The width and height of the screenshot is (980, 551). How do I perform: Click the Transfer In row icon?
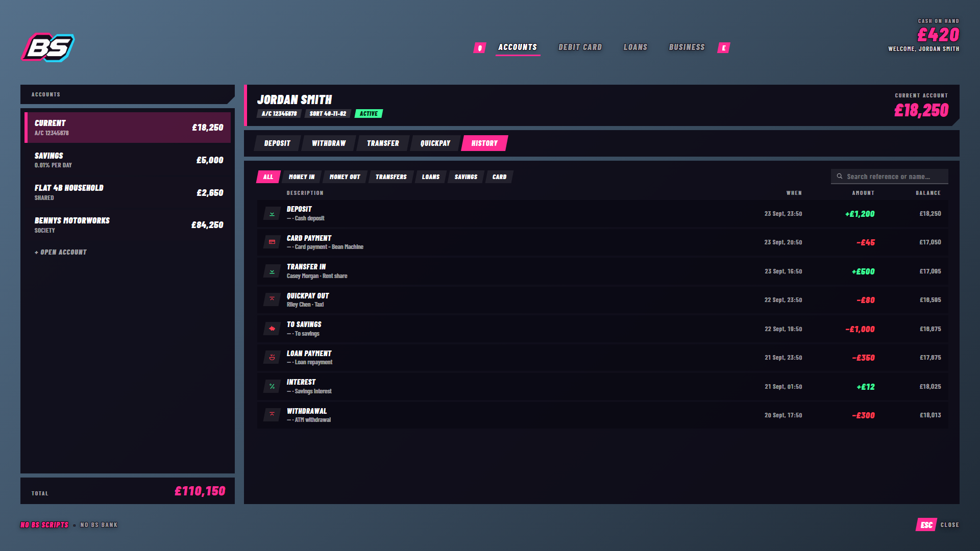(x=272, y=271)
